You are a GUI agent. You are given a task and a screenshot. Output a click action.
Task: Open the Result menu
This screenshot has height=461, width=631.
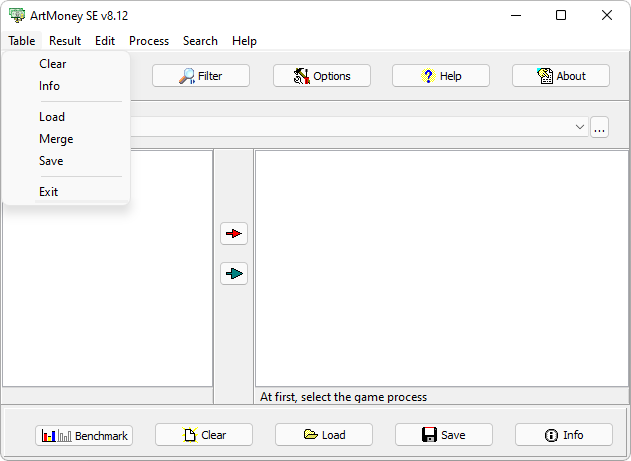pos(65,41)
